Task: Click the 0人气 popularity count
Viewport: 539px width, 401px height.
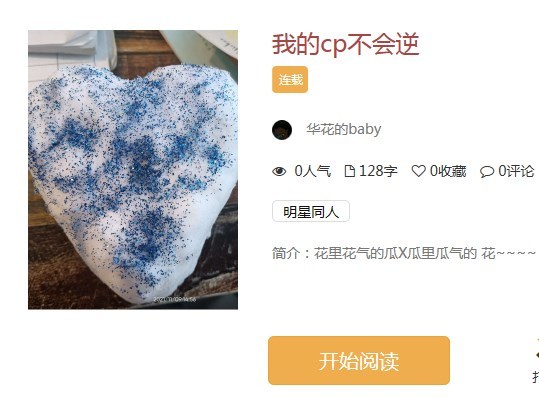Action: pos(313,171)
